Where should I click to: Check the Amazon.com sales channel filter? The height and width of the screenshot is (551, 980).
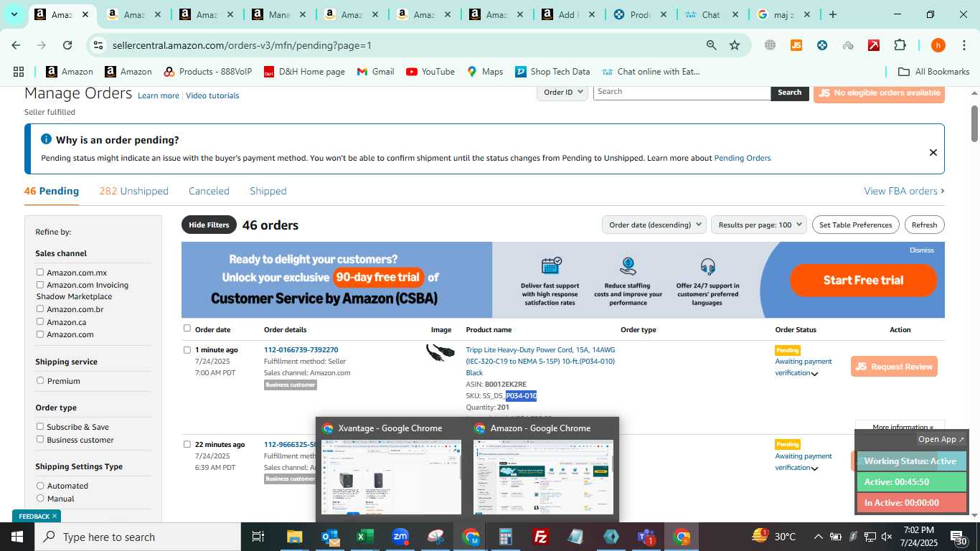[40, 334]
